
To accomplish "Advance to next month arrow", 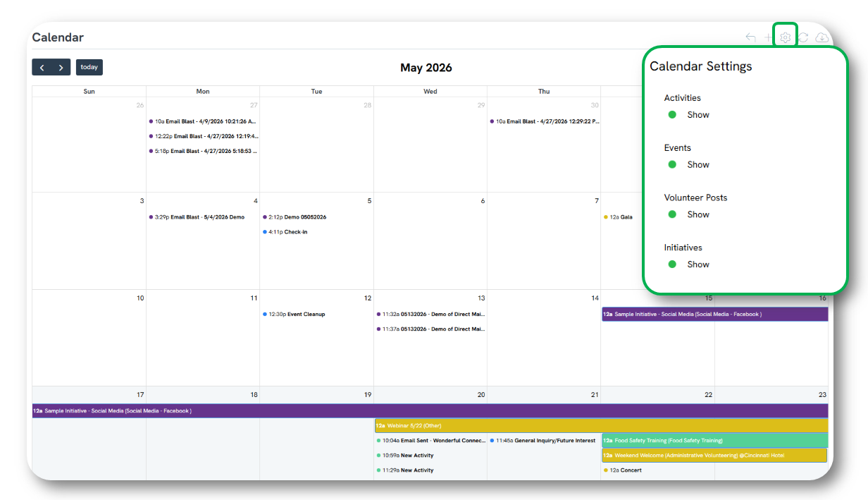I will point(61,67).
